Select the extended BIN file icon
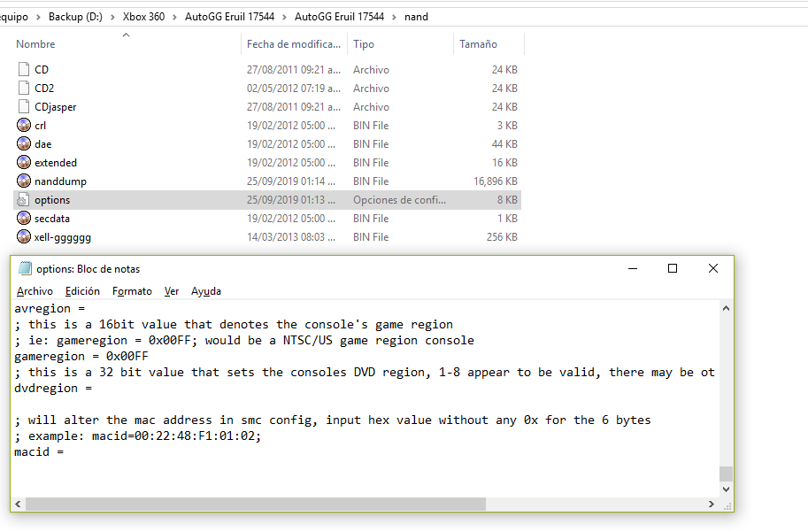 (24, 162)
